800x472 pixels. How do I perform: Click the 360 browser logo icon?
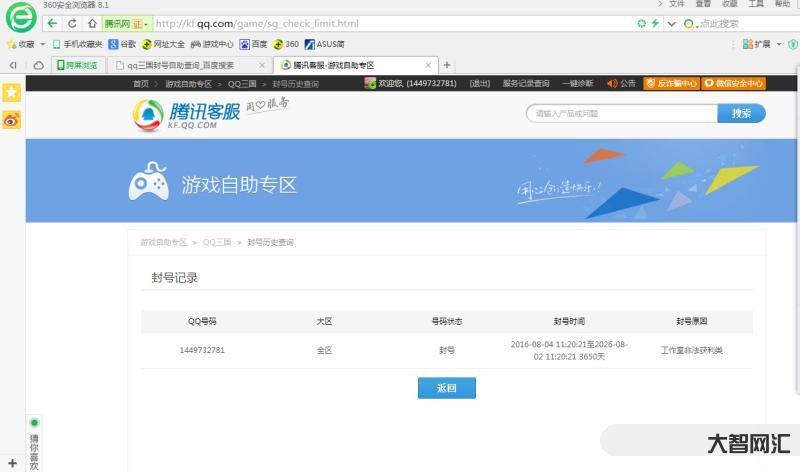[x=22, y=21]
